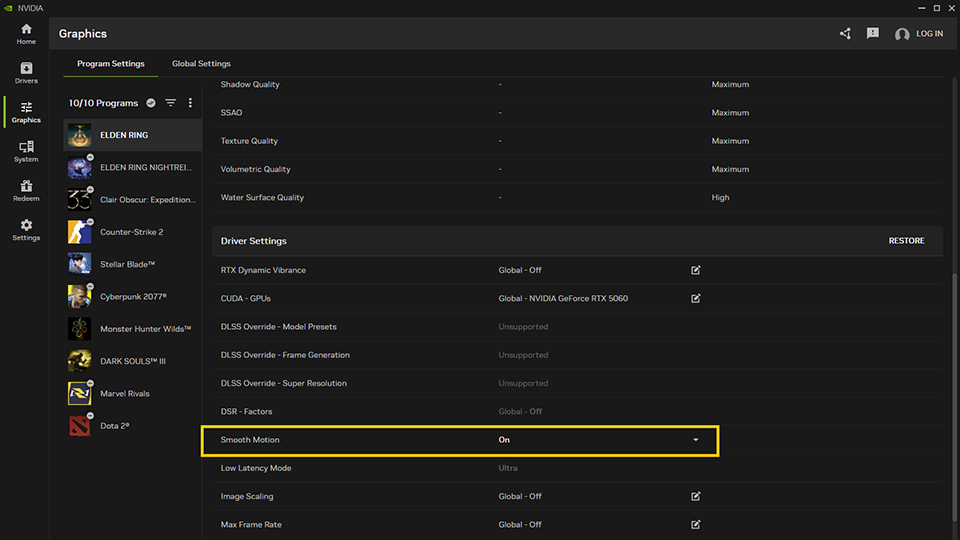Image resolution: width=960 pixels, height=540 pixels.
Task: Open Settings from the left sidebar
Action: [26, 230]
